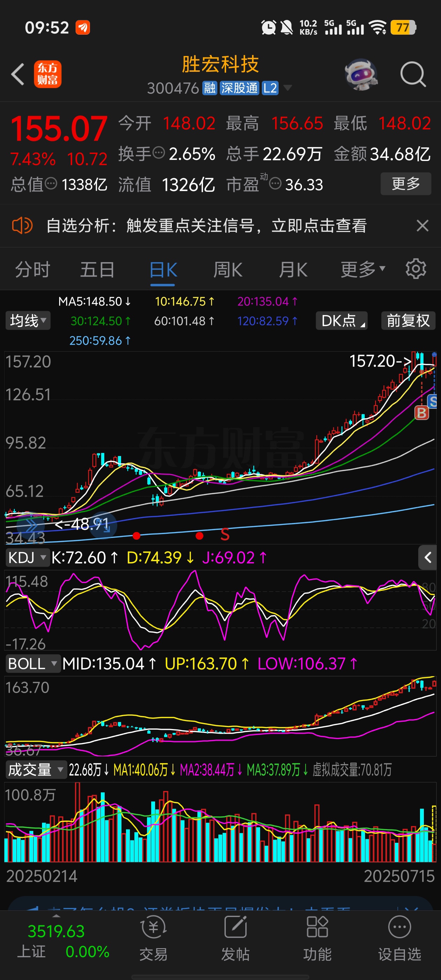Expand stock switcher triangle beside L2
The width and height of the screenshot is (441, 980).
tap(288, 88)
